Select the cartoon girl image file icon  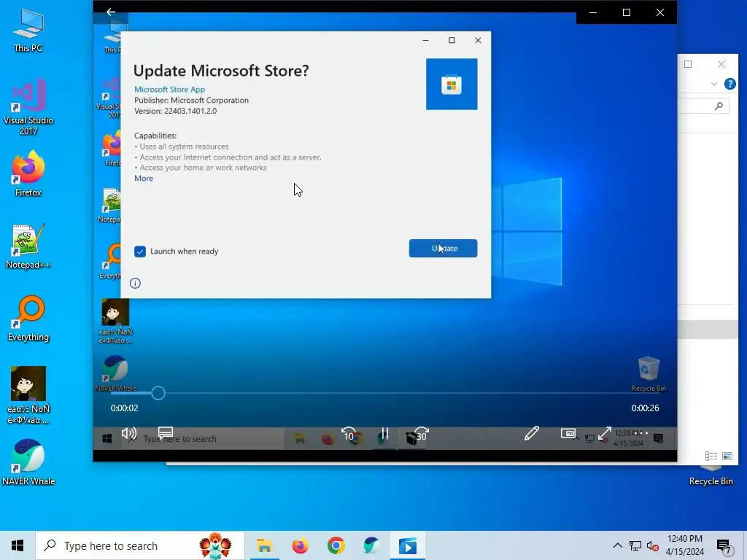point(28,394)
